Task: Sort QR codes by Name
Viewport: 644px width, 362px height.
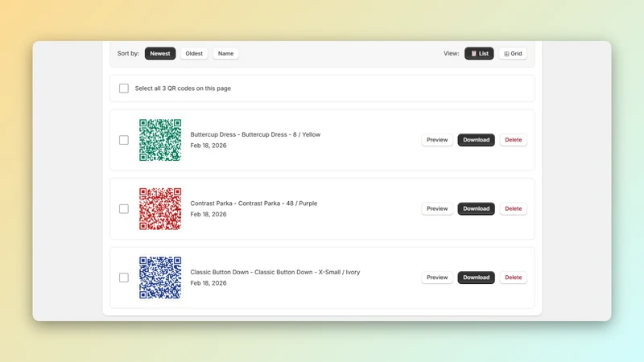Action: 225,53
